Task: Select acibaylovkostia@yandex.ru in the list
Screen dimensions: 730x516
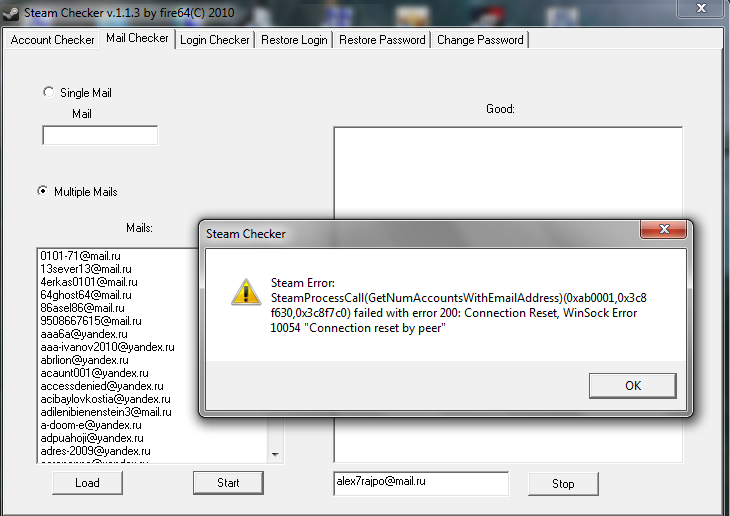Action: tap(105, 399)
